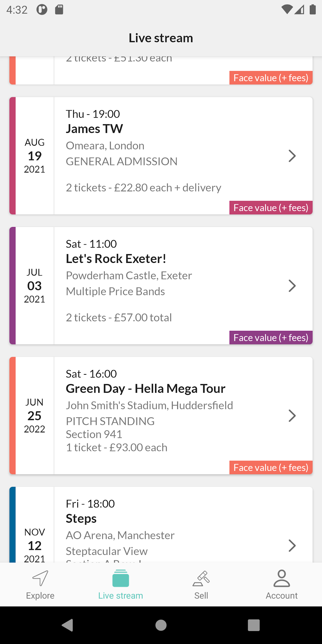Open the Account person icon

(282, 578)
